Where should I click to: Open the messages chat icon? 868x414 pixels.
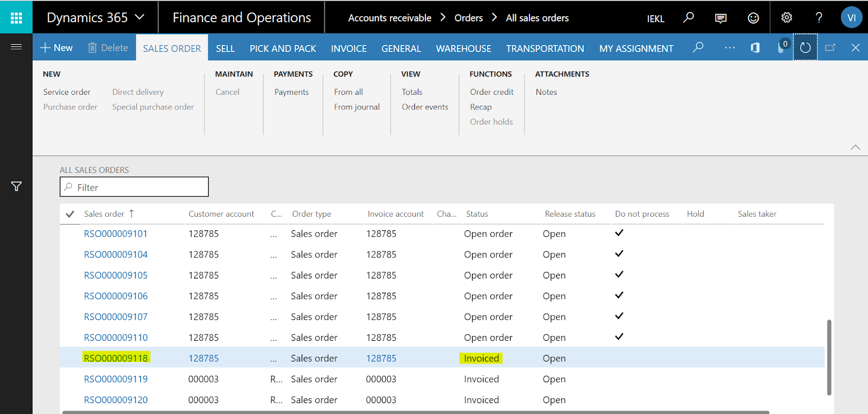[720, 18]
